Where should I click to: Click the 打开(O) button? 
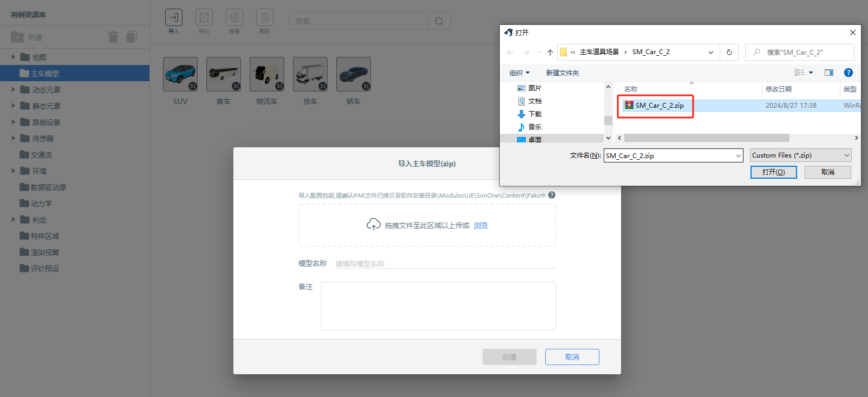(773, 172)
